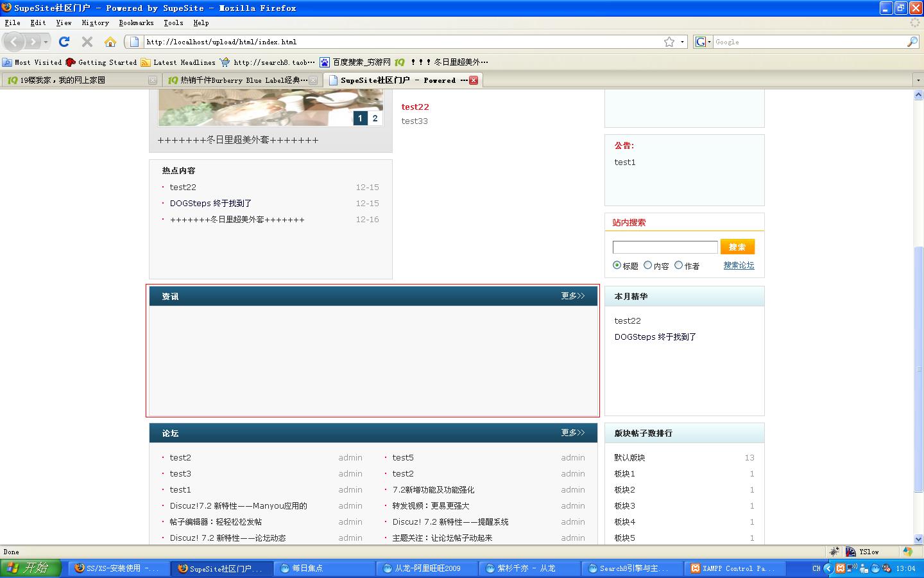The height and width of the screenshot is (578, 924).
Task: Click 更多>> in the 论坛 header
Action: 573,433
